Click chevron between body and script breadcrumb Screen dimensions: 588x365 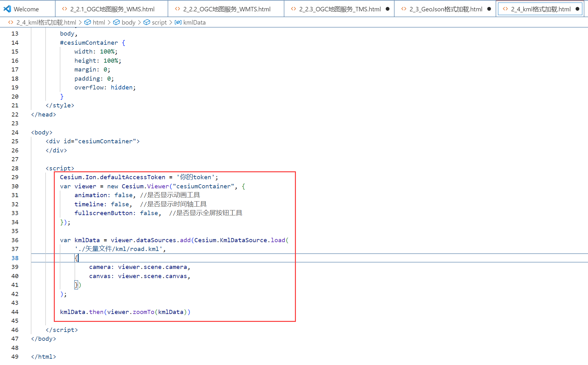(x=139, y=22)
